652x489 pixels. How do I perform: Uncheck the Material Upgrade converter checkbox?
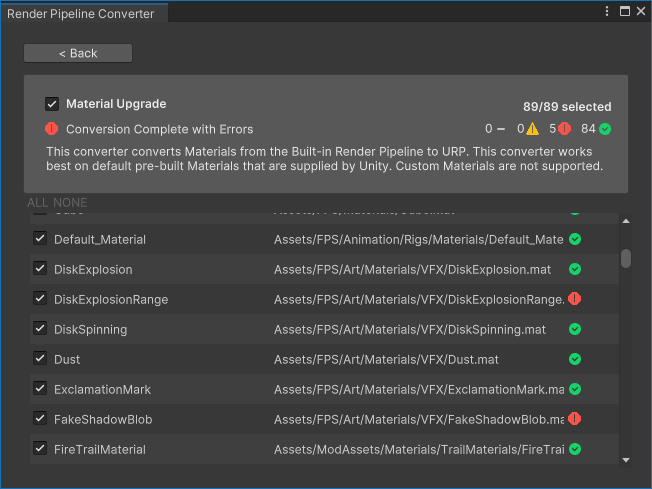click(52, 104)
